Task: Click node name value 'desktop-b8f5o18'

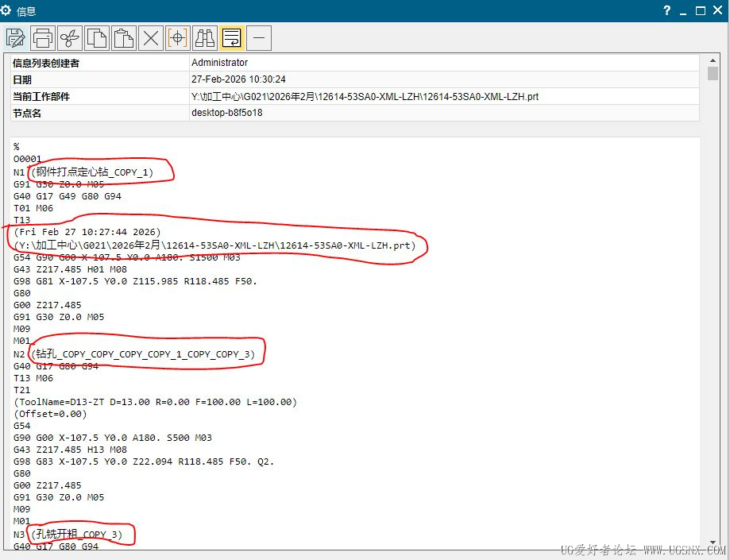Action: point(444,113)
